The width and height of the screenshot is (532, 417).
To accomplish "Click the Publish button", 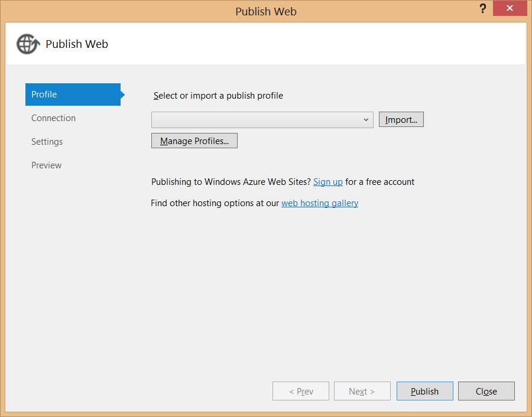I will [425, 391].
